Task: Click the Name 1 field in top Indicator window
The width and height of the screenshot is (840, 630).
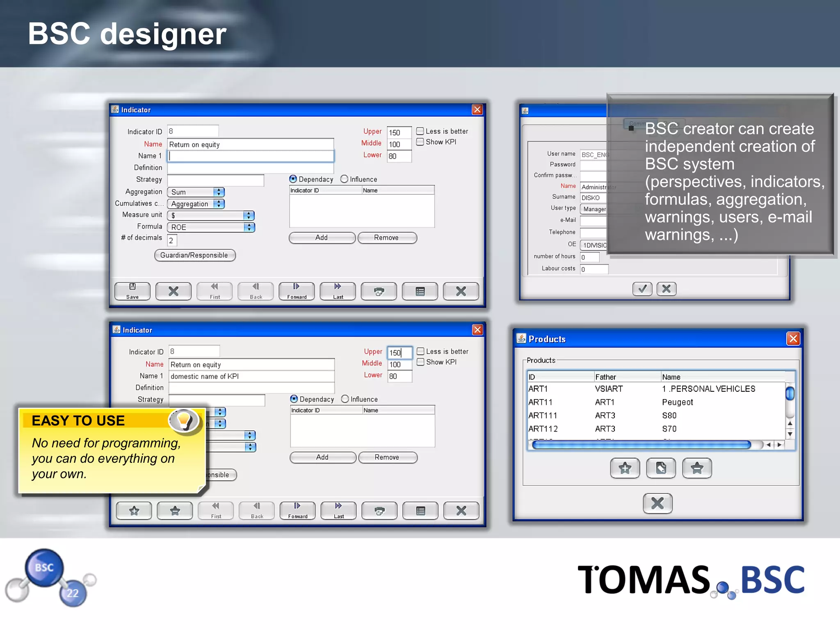Action: coord(251,156)
